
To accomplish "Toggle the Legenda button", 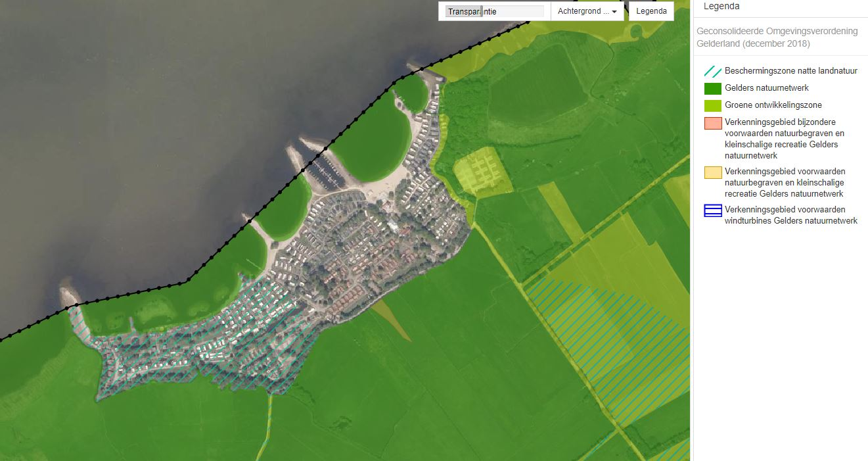I will click(651, 11).
